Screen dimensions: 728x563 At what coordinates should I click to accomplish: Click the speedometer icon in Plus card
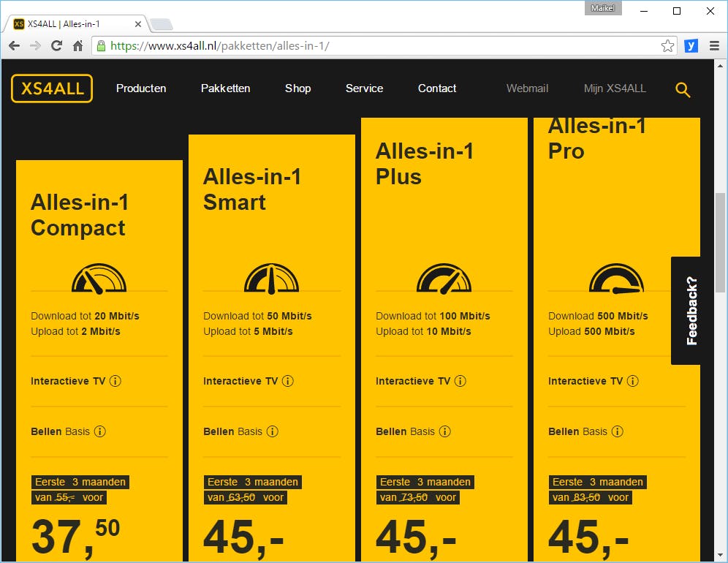tap(444, 279)
